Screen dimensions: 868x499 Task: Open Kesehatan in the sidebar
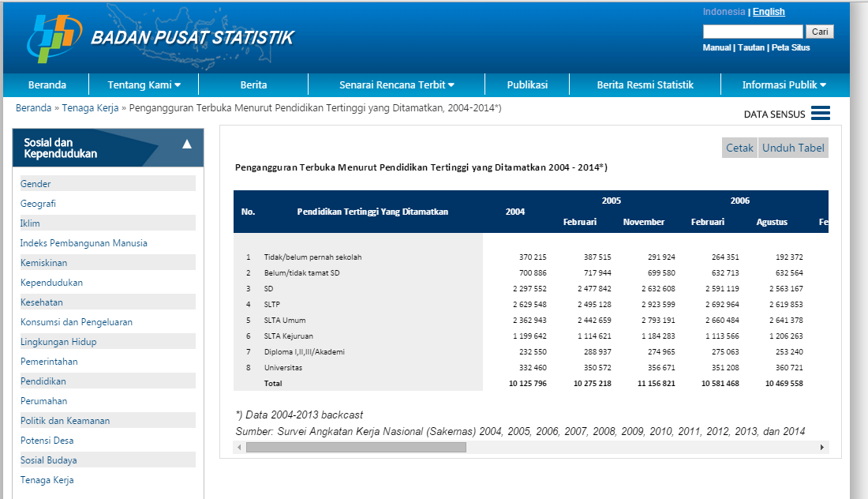[x=42, y=302]
